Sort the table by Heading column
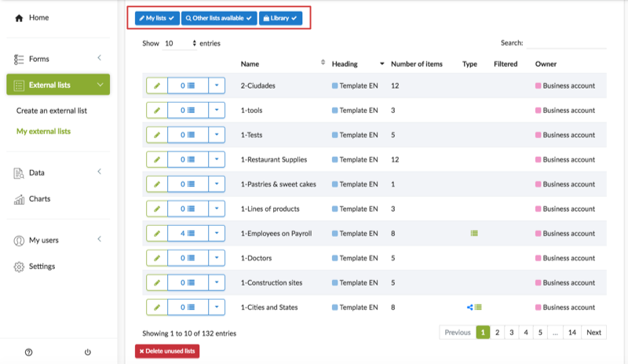This screenshot has height=364, width=628. [358, 64]
